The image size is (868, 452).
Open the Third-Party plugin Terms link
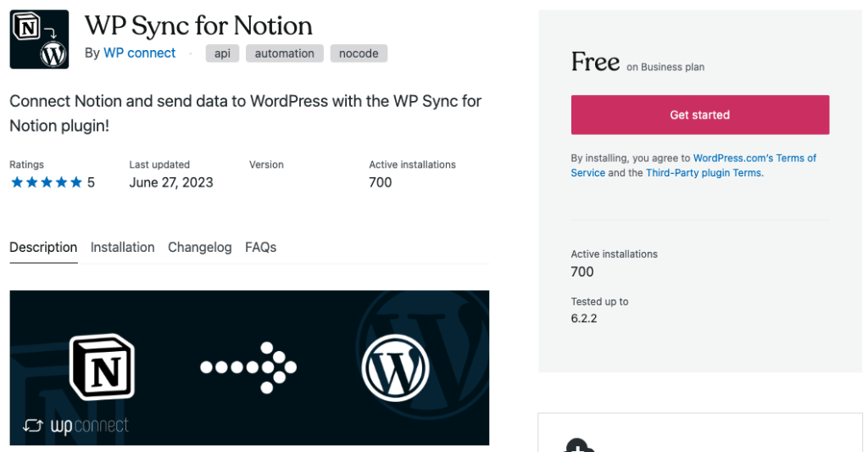[704, 173]
